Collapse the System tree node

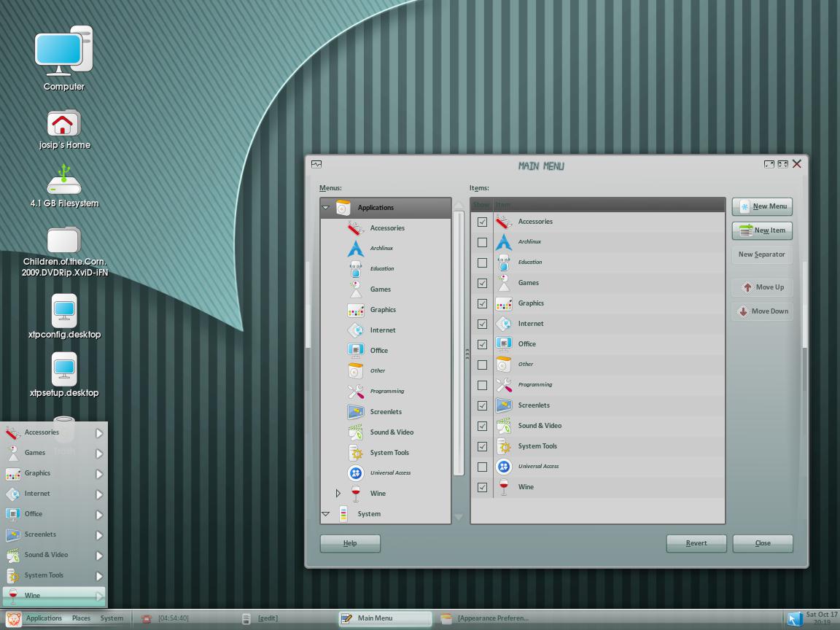(x=325, y=514)
